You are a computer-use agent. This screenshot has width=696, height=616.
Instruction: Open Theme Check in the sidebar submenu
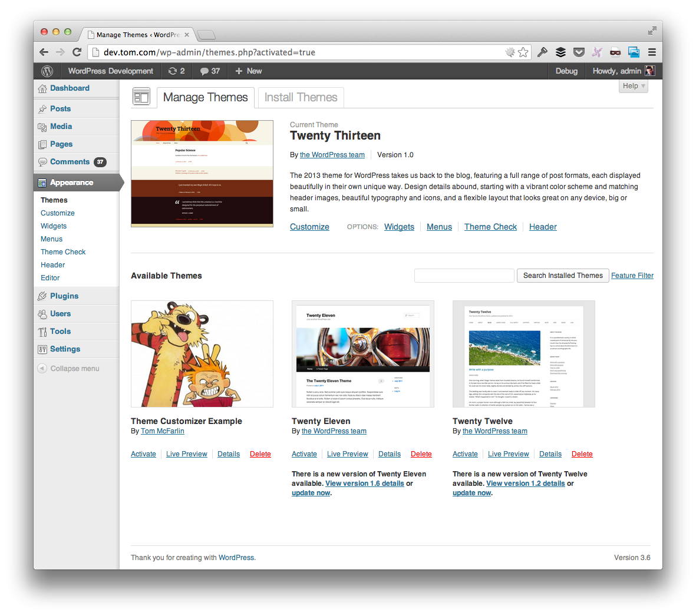tap(63, 252)
